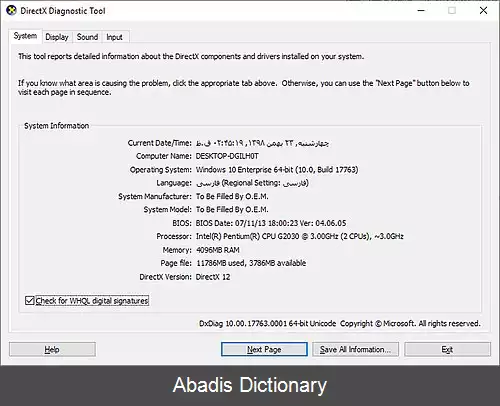Open the Display tab
The image size is (500, 406).
coord(57,37)
